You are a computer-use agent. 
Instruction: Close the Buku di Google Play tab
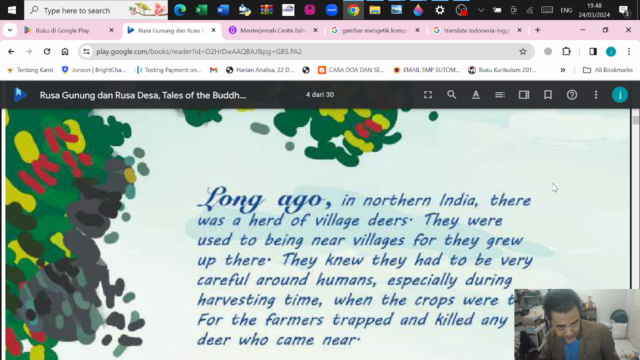point(111,30)
